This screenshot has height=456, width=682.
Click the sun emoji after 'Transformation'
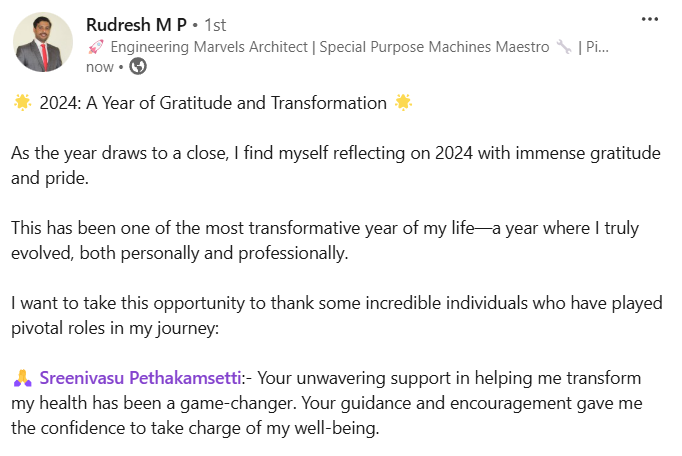(x=403, y=103)
